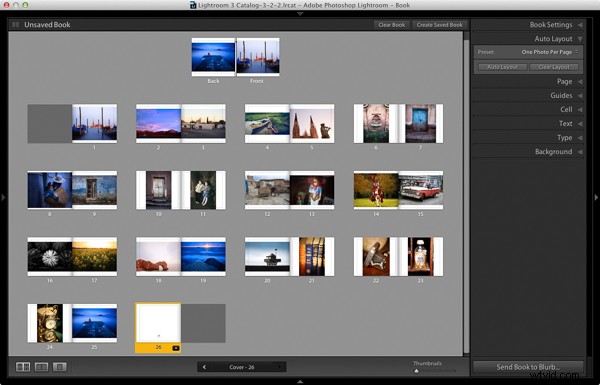Show filmstrip via bottom edge arrow
Screen dimensions: 600x385
click(x=300, y=382)
